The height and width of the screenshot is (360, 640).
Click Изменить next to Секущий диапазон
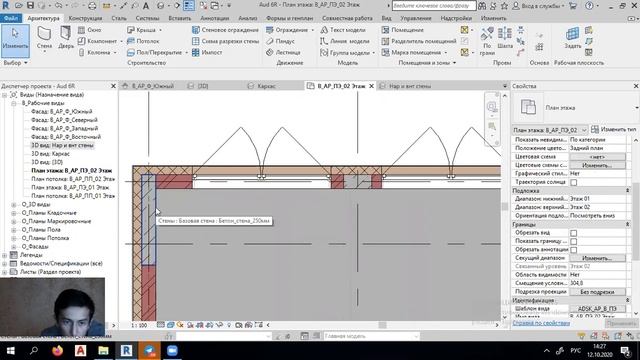click(597, 258)
